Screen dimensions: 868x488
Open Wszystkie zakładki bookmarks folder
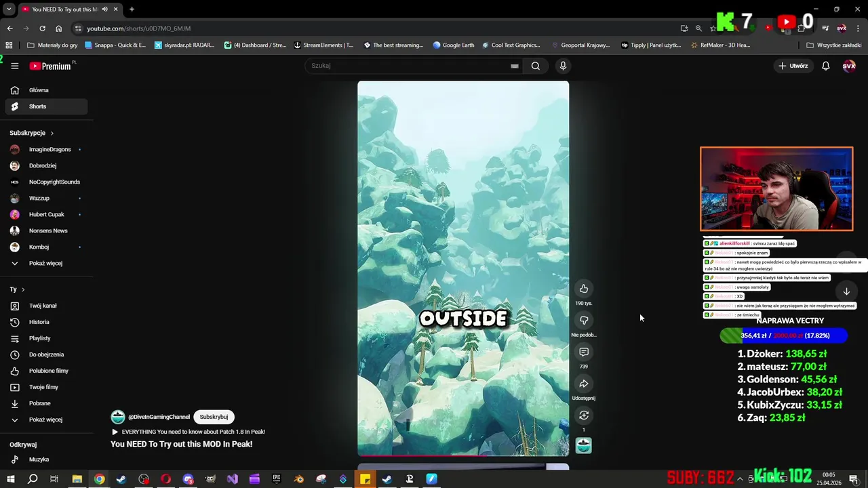point(833,45)
